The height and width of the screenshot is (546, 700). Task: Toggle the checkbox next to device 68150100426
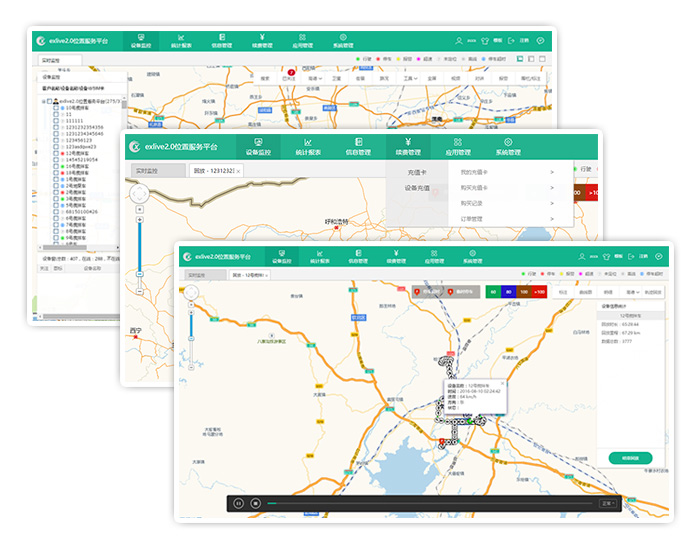(54, 212)
